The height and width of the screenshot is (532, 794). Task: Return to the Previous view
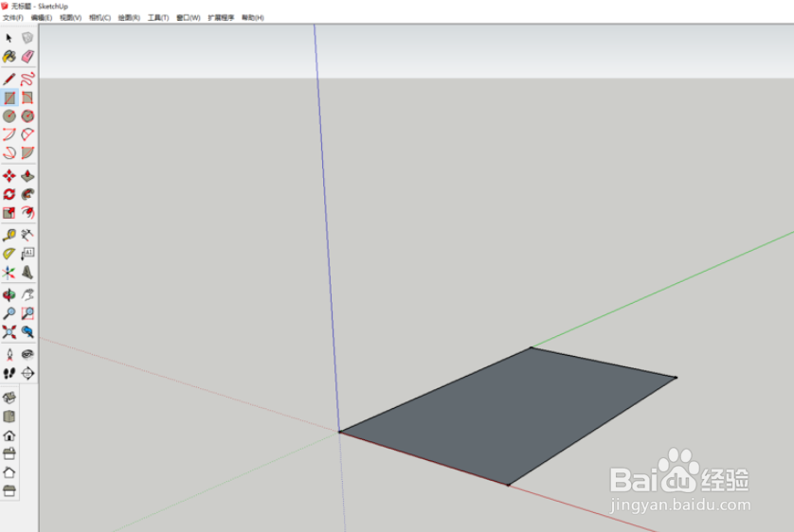tap(27, 331)
